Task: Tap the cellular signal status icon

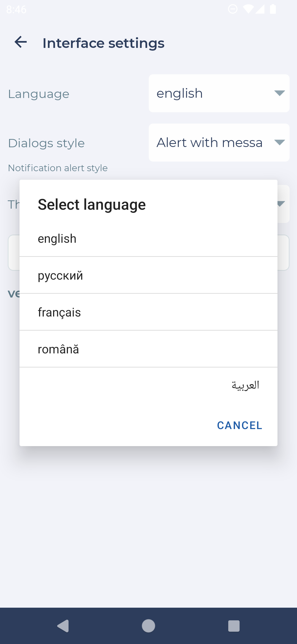Action: pos(260,9)
